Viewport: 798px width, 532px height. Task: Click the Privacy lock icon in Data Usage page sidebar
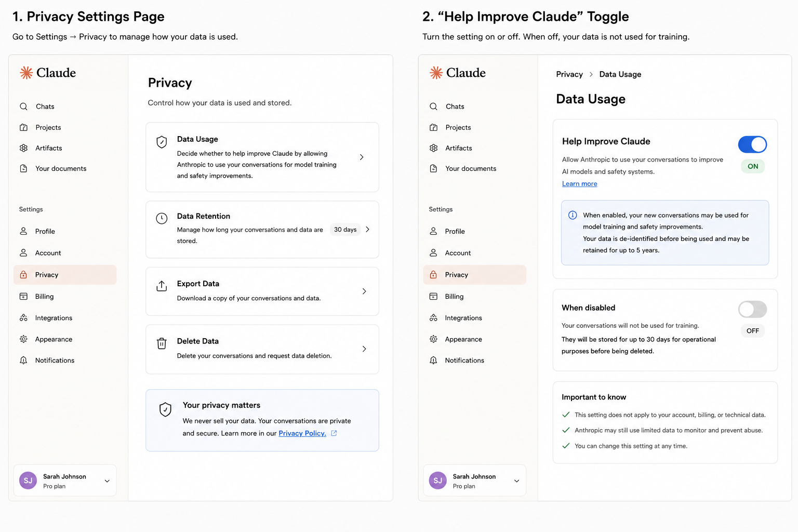click(433, 274)
